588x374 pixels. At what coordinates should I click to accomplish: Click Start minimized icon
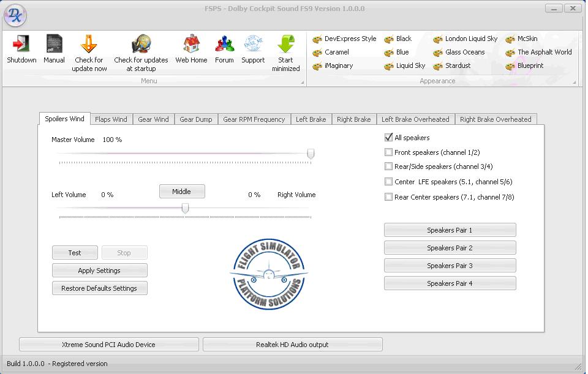(x=286, y=43)
